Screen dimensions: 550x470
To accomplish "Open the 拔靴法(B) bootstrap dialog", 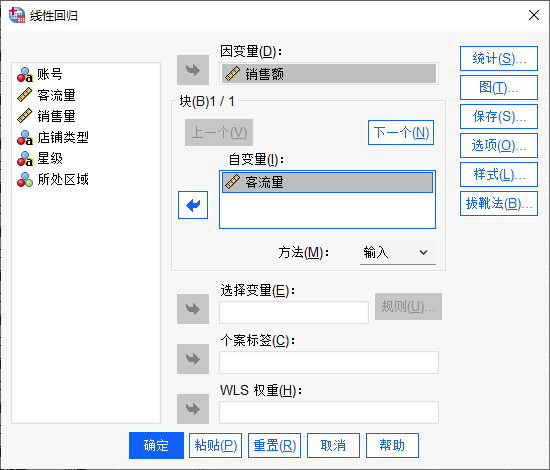I will coord(499,203).
